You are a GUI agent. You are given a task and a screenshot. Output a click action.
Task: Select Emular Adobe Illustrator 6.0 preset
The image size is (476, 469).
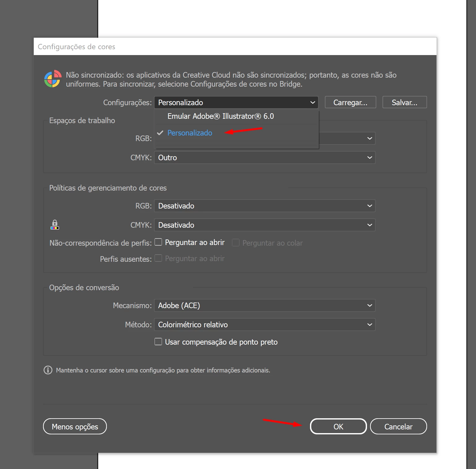point(221,116)
